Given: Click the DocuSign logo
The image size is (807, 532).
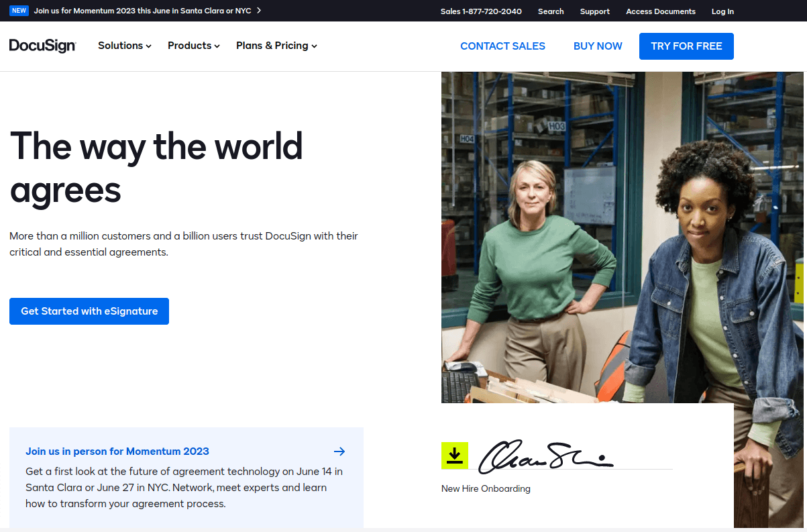Looking at the screenshot, I should pyautogui.click(x=43, y=46).
